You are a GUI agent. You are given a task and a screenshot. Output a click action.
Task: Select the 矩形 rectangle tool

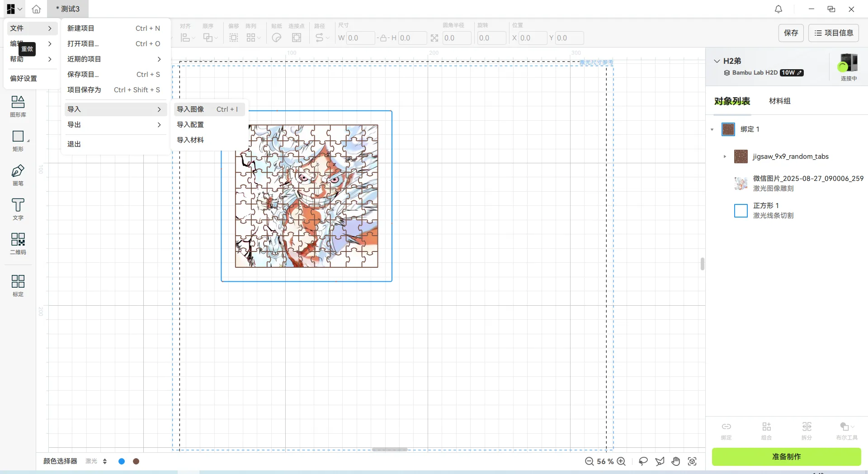[18, 140]
